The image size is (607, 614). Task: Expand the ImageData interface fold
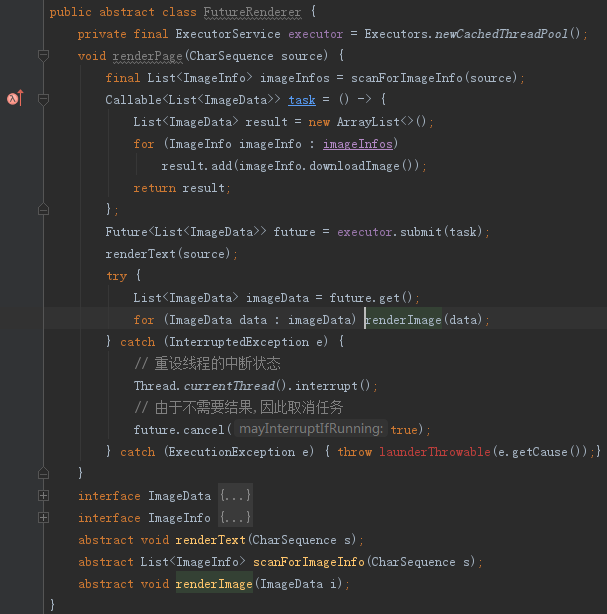tap(43, 495)
